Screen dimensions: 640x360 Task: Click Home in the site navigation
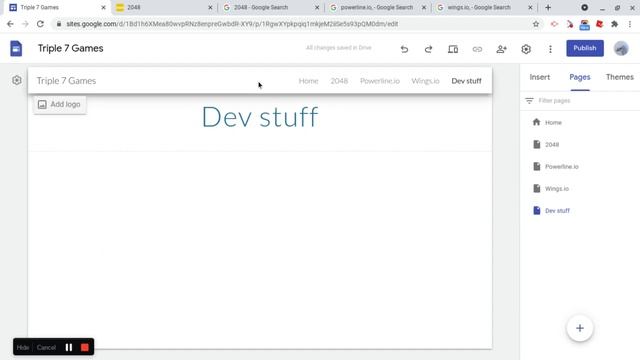tap(308, 81)
